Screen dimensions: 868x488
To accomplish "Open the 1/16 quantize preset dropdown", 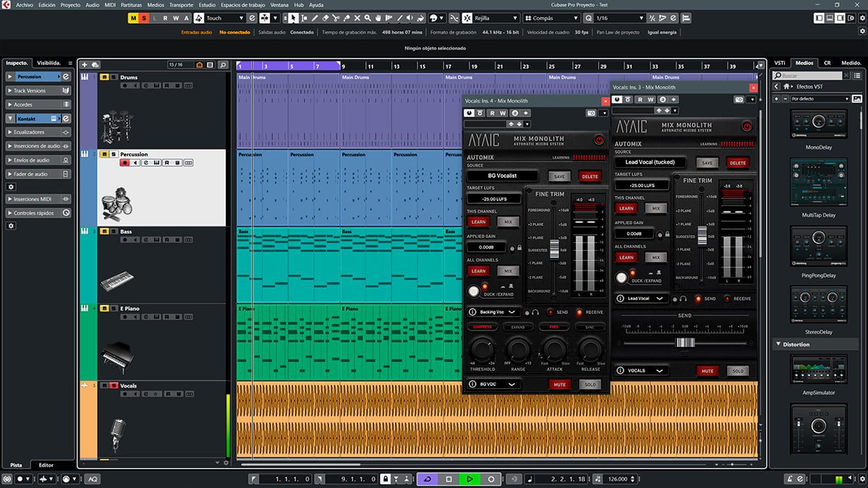I will pos(619,17).
